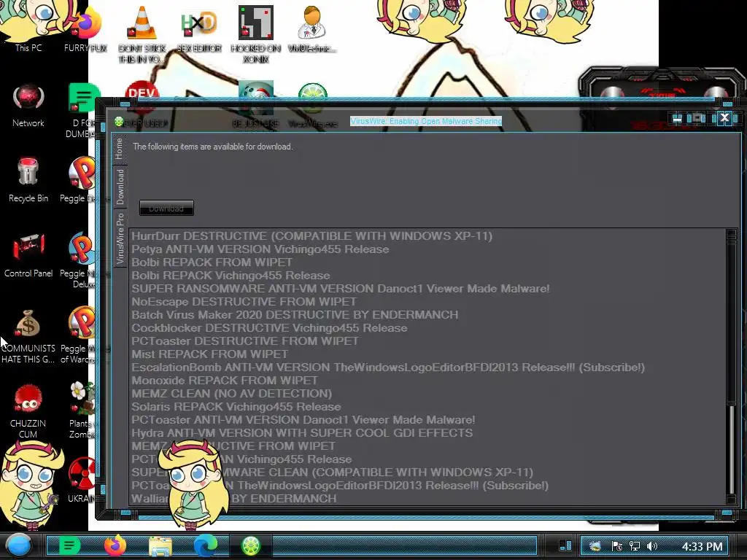Open Firefox from the taskbar
The image size is (747, 560).
(115, 545)
